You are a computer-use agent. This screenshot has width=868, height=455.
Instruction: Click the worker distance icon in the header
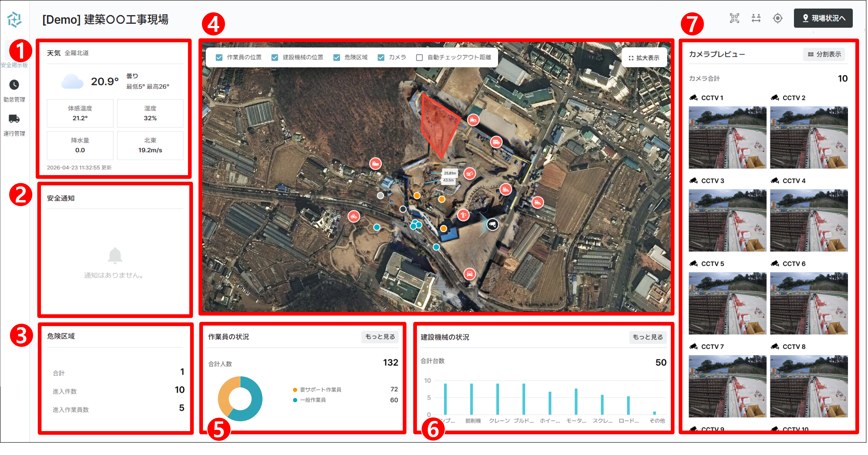point(756,18)
